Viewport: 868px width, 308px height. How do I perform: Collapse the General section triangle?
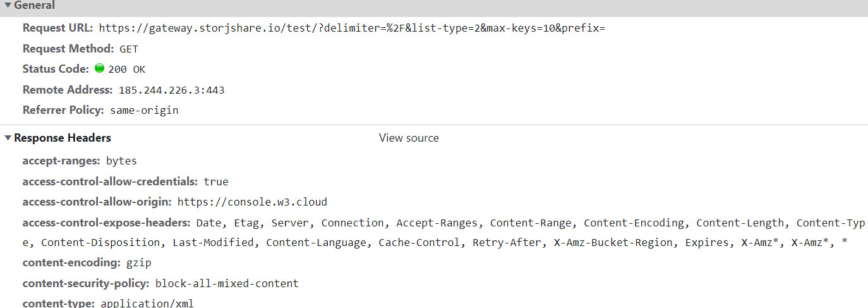point(8,5)
